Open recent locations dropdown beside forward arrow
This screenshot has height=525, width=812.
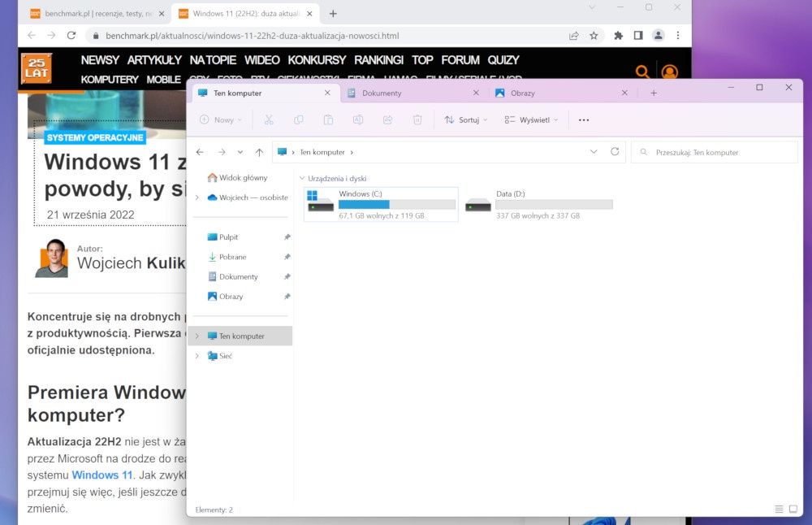240,152
